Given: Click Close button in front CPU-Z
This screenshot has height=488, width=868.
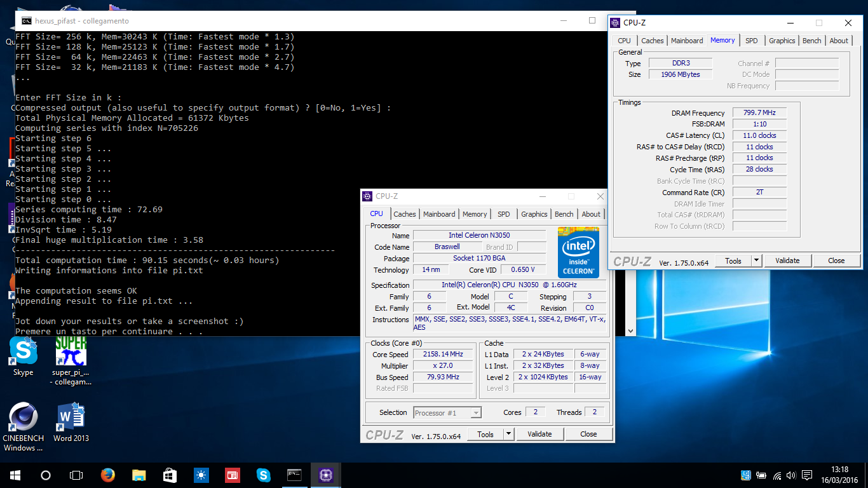Looking at the screenshot, I should click(x=588, y=435).
